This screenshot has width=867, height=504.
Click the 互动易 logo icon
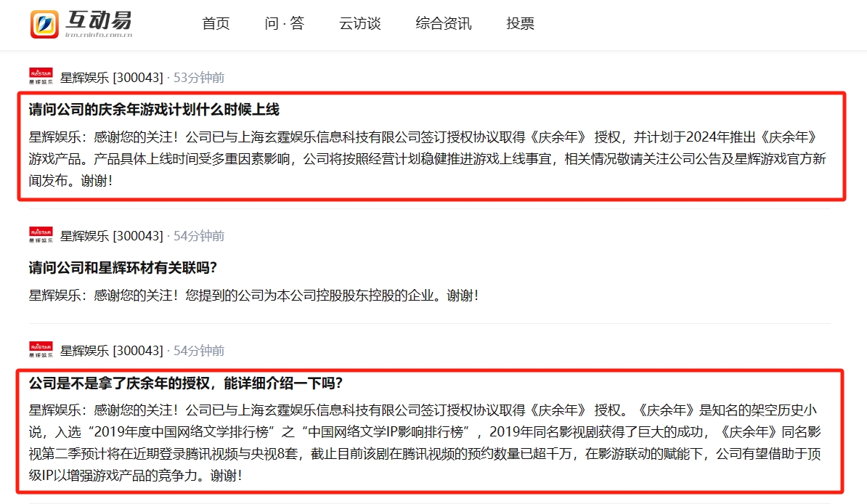44,25
